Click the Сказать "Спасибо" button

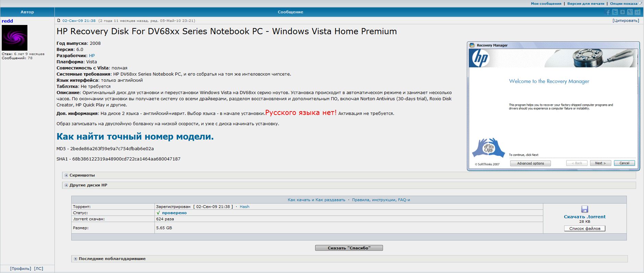point(349,248)
